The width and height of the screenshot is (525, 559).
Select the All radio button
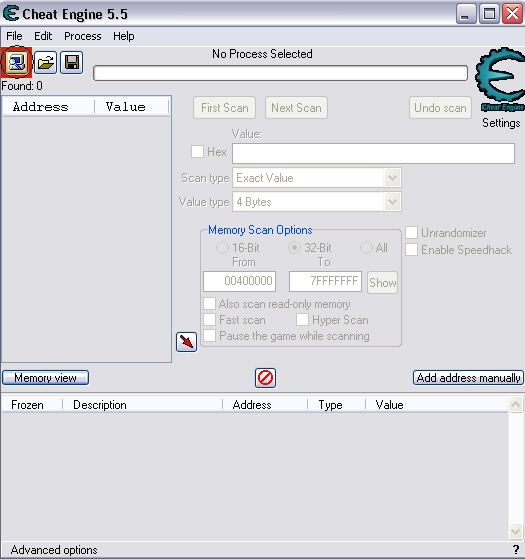(366, 247)
